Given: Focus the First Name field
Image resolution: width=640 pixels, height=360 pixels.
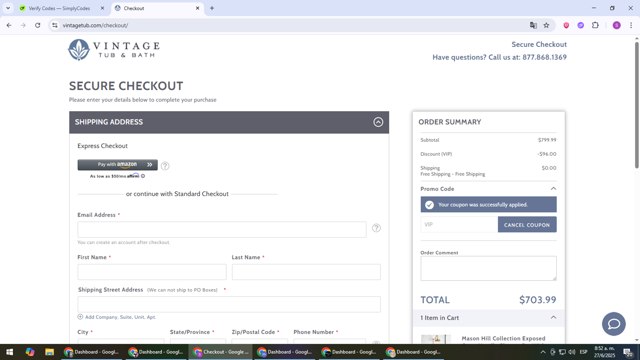Looking at the screenshot, I should (152, 272).
